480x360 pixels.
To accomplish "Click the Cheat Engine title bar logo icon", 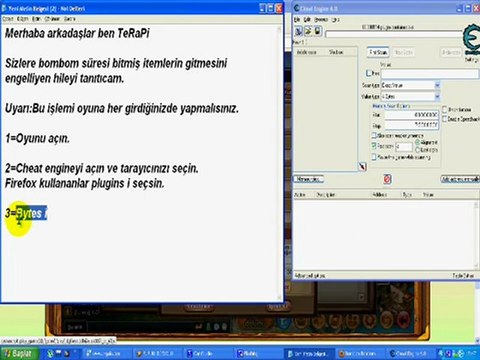I will 296,8.
